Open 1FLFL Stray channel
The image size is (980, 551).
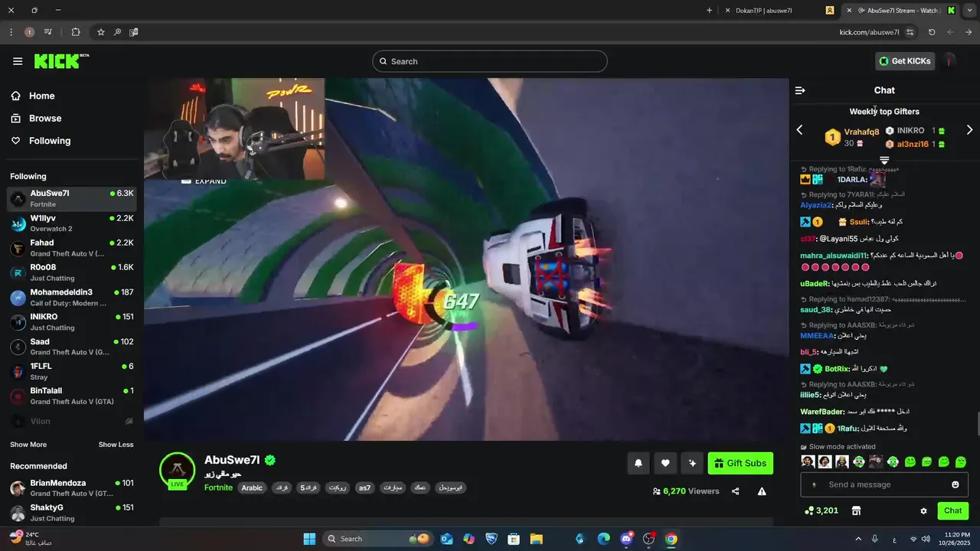(x=72, y=371)
